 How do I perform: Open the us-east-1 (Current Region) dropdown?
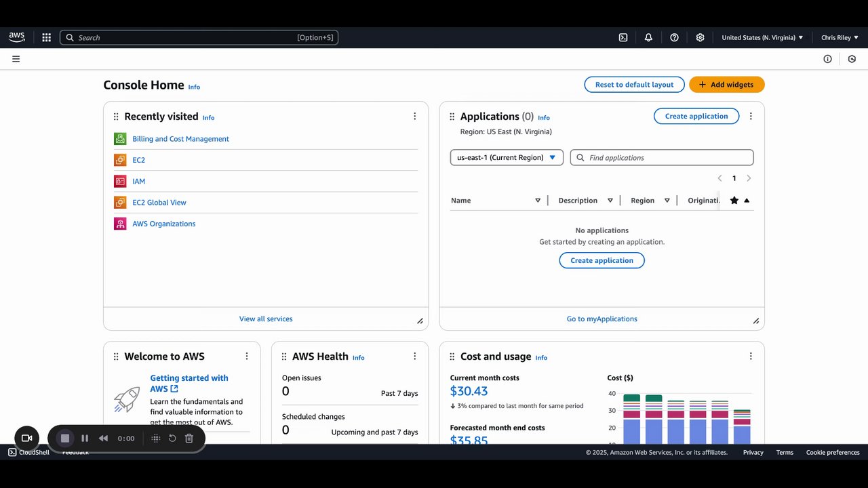pyautogui.click(x=507, y=157)
